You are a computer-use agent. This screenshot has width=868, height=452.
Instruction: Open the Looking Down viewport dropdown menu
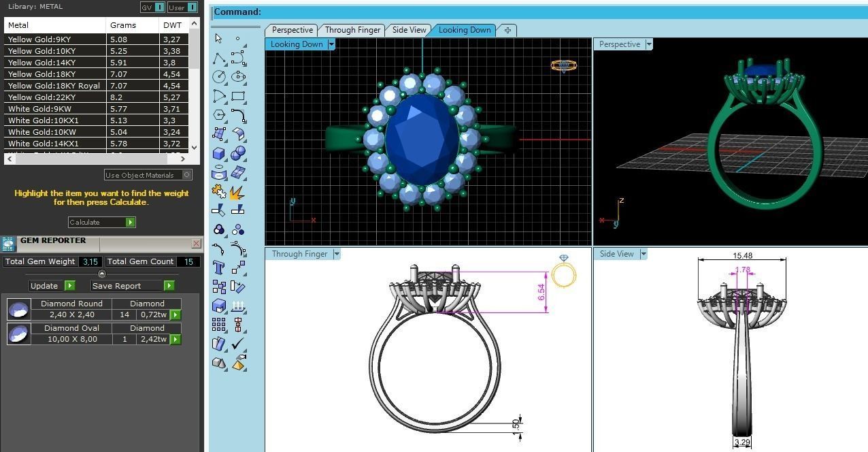click(331, 44)
